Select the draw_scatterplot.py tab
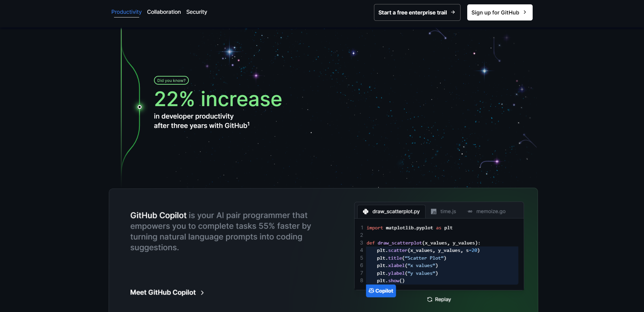 391,212
